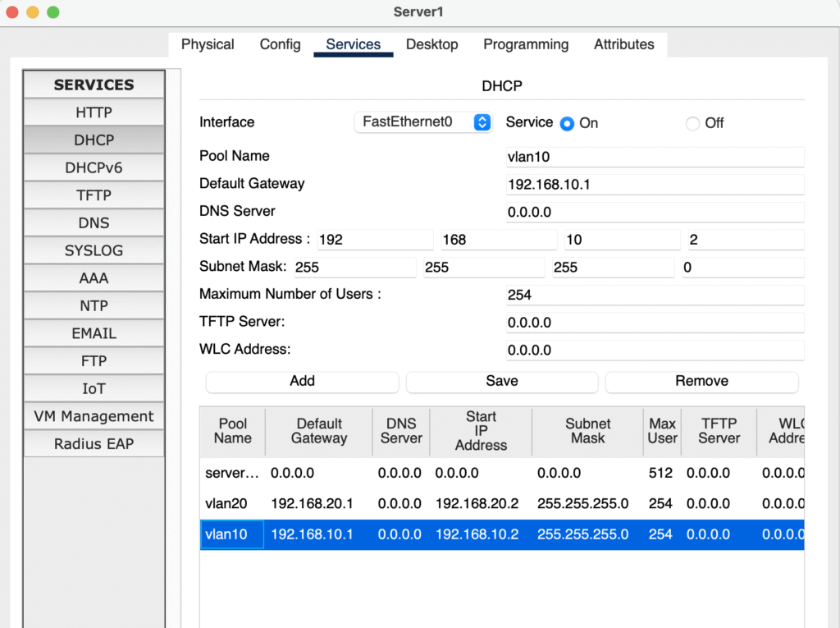Remove the selected DHCP pool

tap(701, 381)
